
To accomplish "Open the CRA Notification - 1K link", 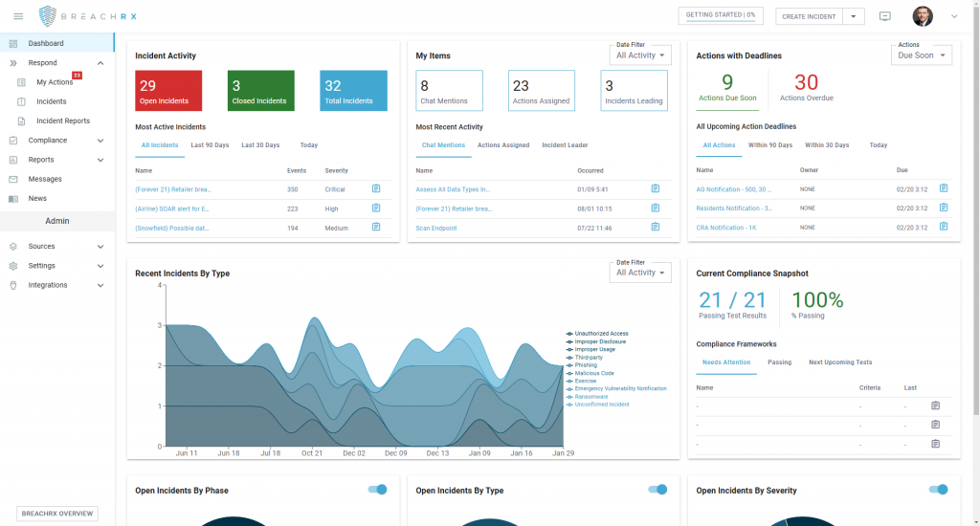I will click(x=726, y=228).
